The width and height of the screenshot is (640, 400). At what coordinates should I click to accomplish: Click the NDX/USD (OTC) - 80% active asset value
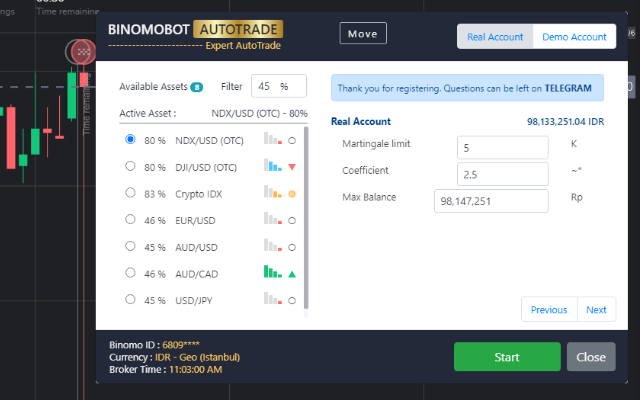coord(259,113)
